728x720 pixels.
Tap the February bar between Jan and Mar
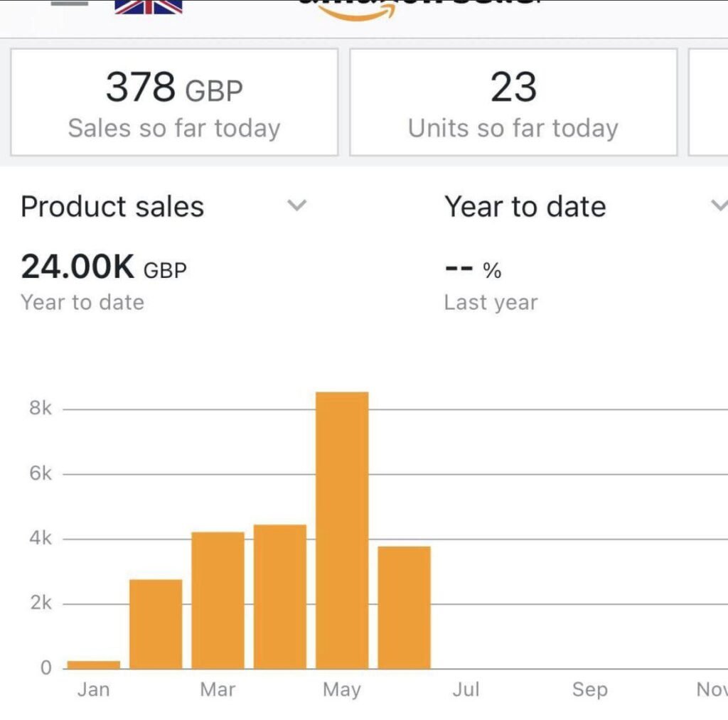pyautogui.click(x=156, y=624)
